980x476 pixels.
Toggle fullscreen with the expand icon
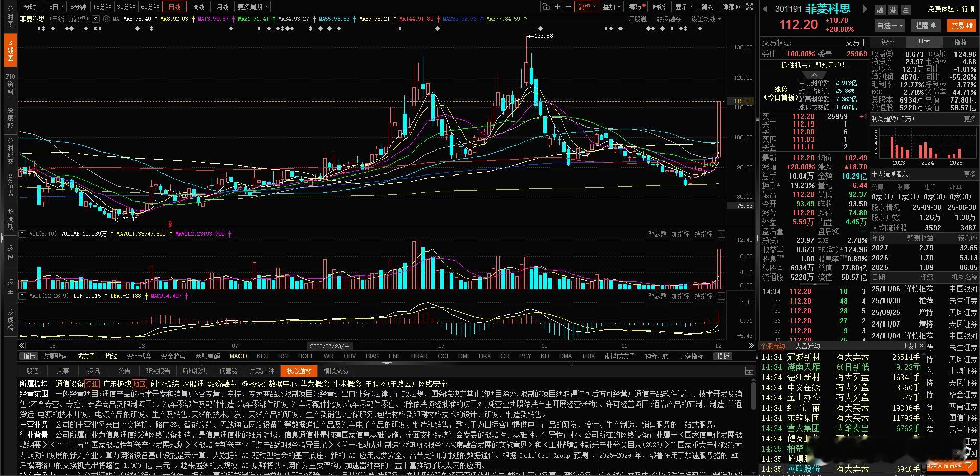[x=749, y=7]
